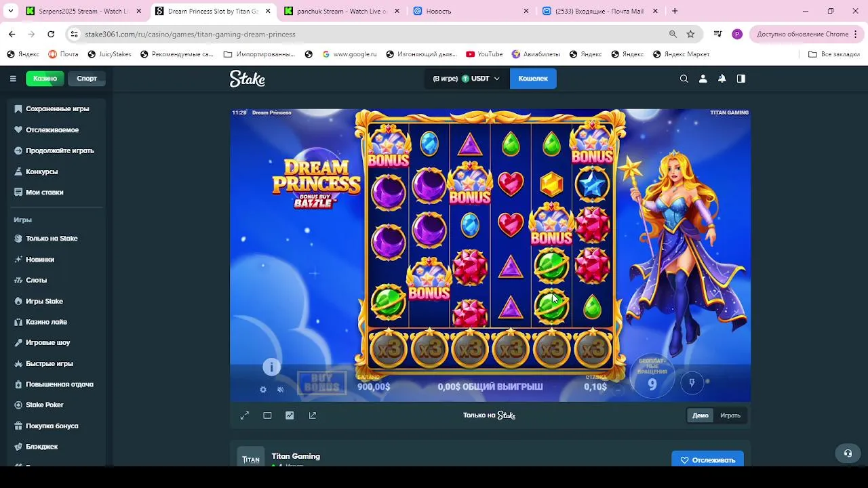Viewport: 868px width, 488px height.
Task: Switch to Новость browser tab
Action: (x=471, y=12)
